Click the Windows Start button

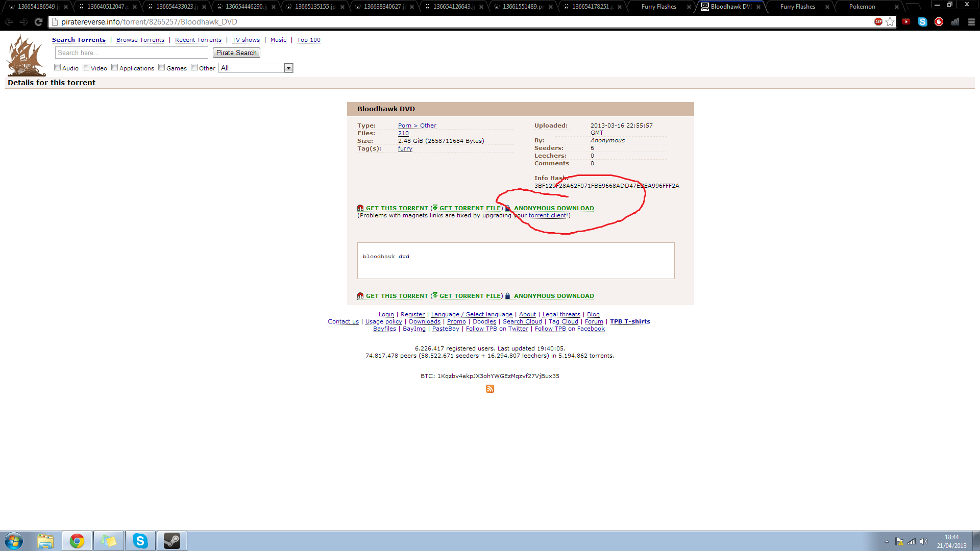point(14,541)
